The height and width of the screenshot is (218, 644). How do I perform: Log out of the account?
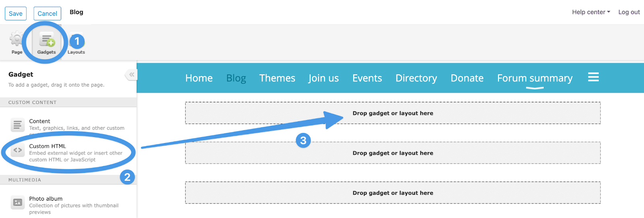[629, 12]
